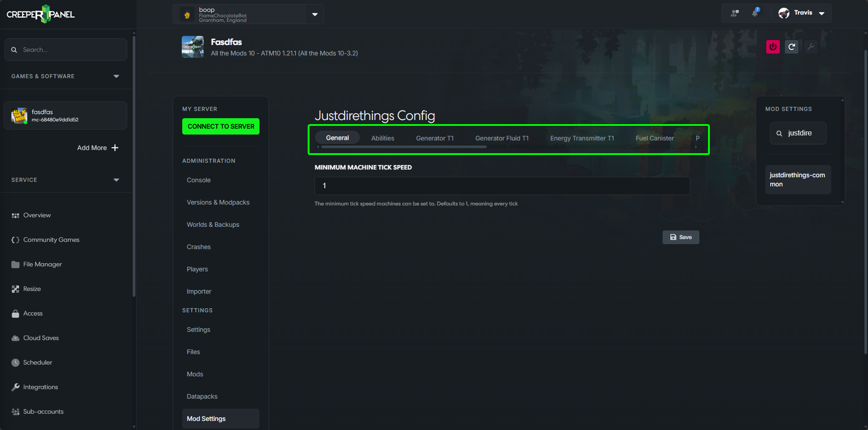Click the tab strip horizontal scrollbar
This screenshot has width=868, height=430.
coord(404,147)
